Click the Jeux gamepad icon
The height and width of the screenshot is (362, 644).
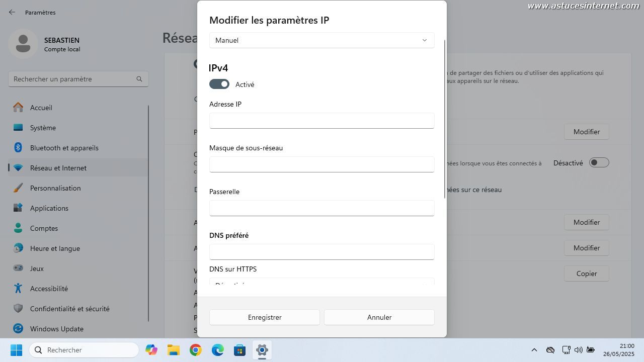click(18, 268)
